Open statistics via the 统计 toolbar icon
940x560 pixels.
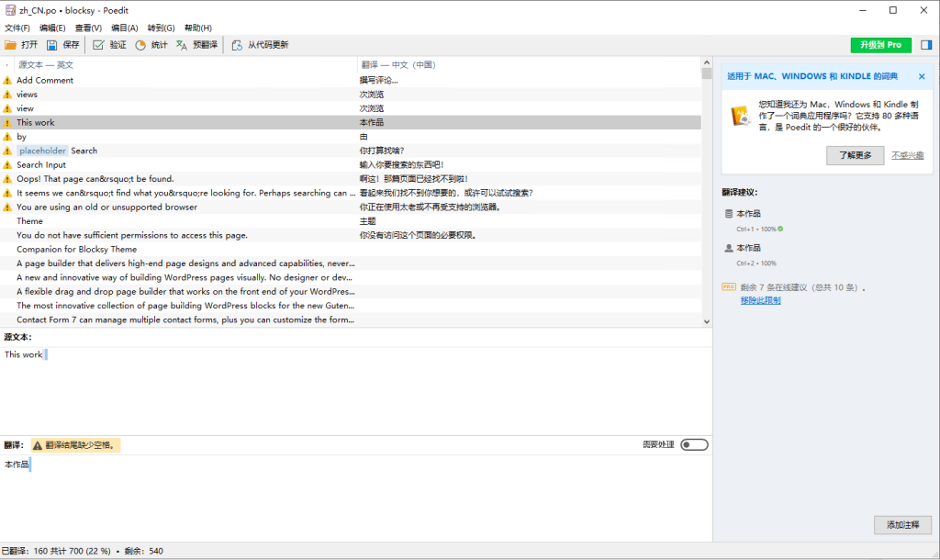tap(140, 45)
